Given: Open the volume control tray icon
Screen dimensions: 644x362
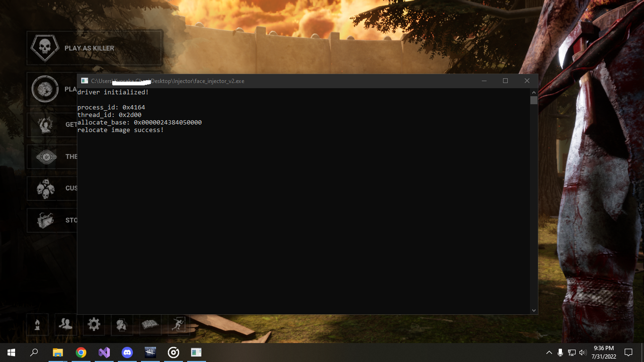Looking at the screenshot, I should [x=583, y=352].
